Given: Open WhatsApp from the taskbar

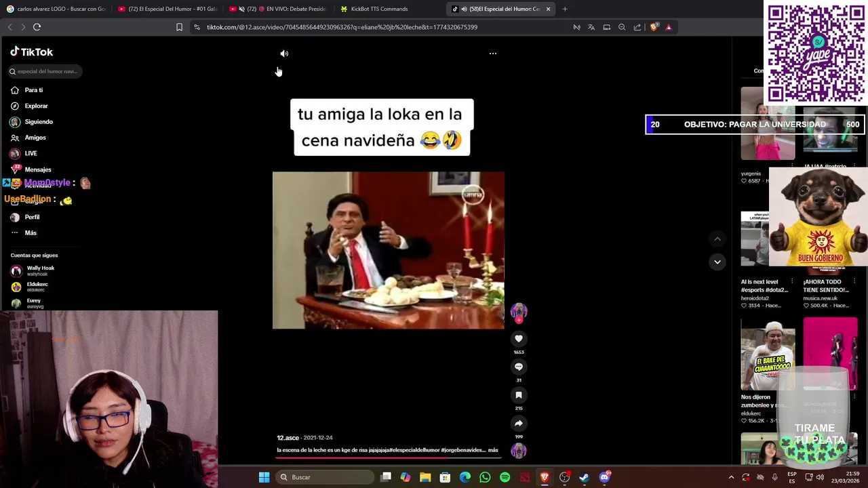Looking at the screenshot, I should tap(485, 477).
